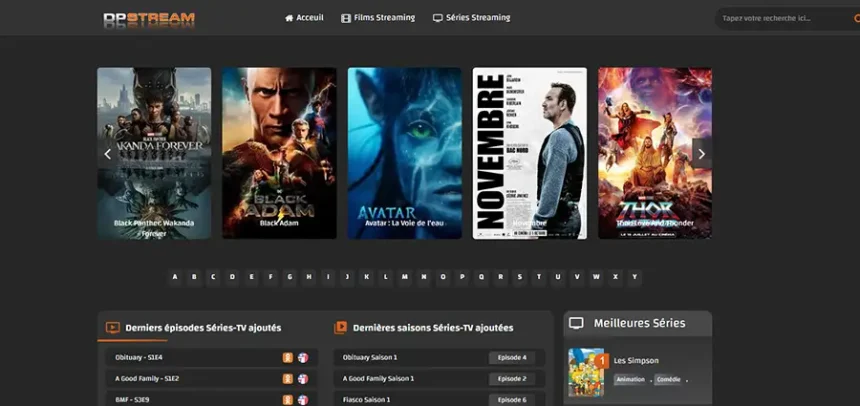This screenshot has height=406, width=860.
Task: Click the orange badge icon on BMF - S3E9 row
Action: click(288, 400)
